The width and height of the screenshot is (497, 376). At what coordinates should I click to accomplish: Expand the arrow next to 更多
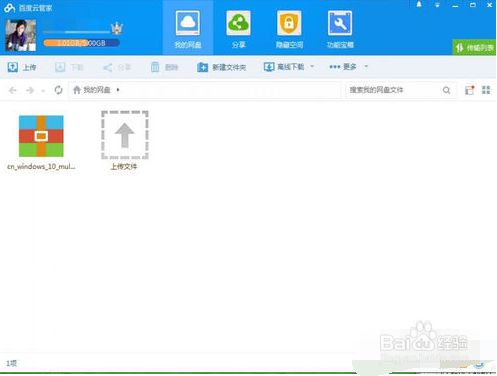(x=366, y=66)
